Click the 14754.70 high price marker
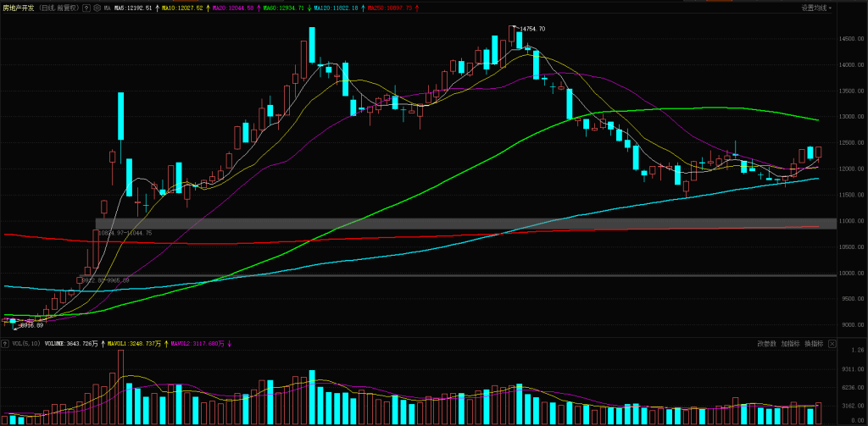The image size is (868, 426). coord(531,29)
